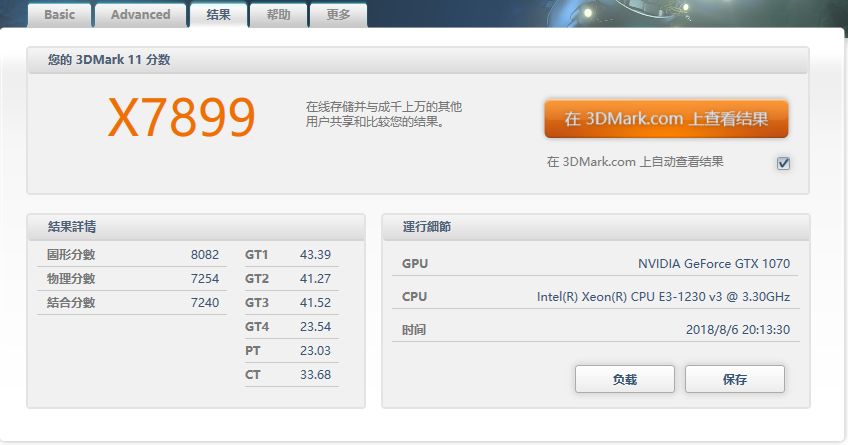Select the 结果 tab
The image size is (848, 445).
pyautogui.click(x=218, y=15)
